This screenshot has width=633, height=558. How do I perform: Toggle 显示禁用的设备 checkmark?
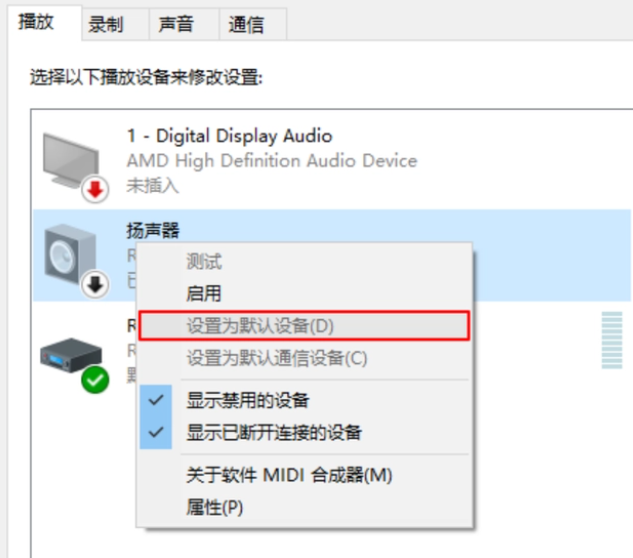155,400
